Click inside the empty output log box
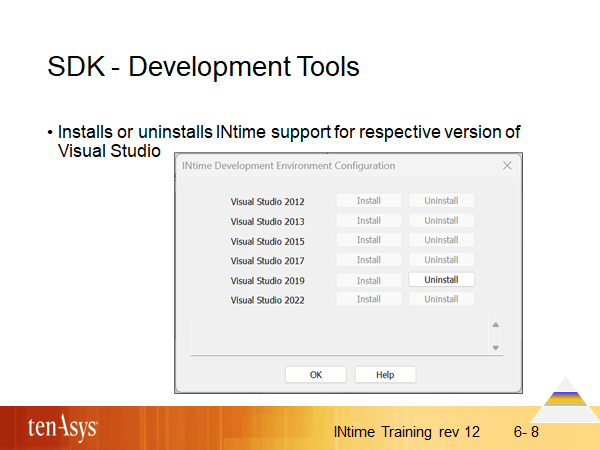This screenshot has width=600, height=450. 340,336
